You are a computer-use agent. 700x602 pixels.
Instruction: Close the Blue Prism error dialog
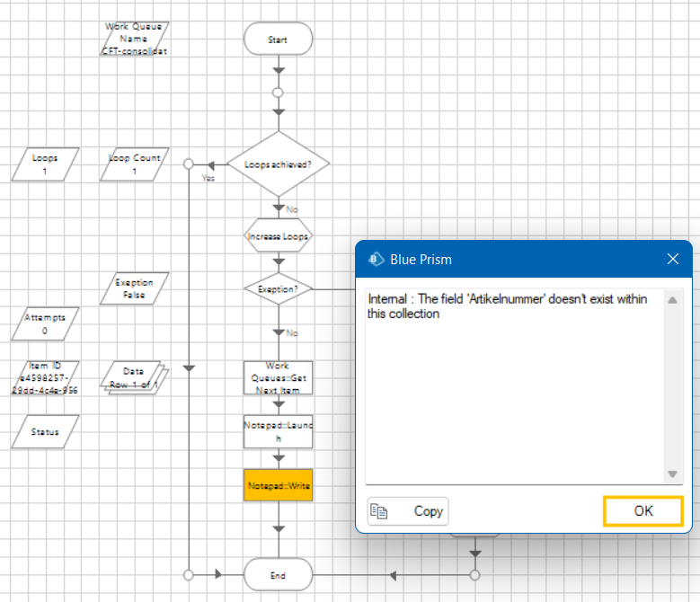point(673,259)
